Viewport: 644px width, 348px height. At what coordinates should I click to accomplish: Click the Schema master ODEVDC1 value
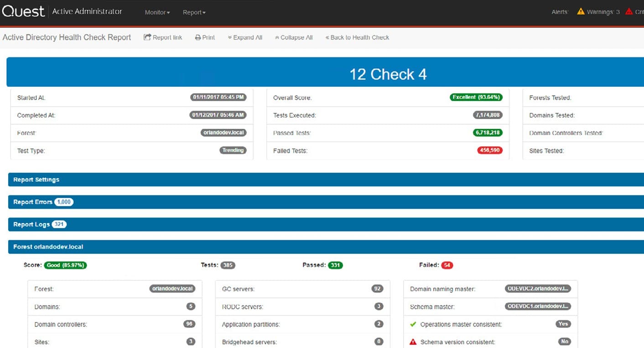[x=538, y=306]
